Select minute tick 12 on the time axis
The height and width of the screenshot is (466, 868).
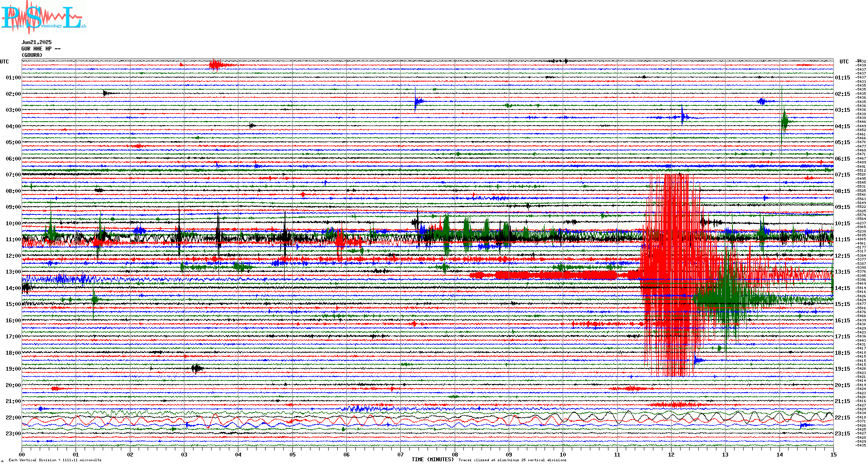point(671,454)
